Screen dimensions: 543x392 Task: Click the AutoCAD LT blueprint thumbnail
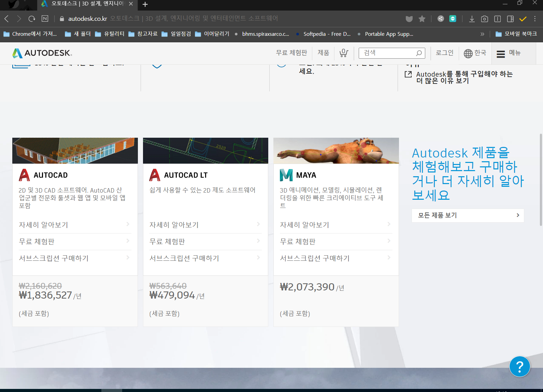(x=205, y=151)
